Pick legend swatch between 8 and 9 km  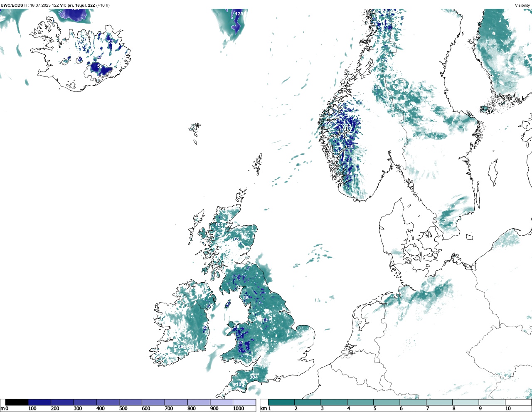(x=465, y=402)
